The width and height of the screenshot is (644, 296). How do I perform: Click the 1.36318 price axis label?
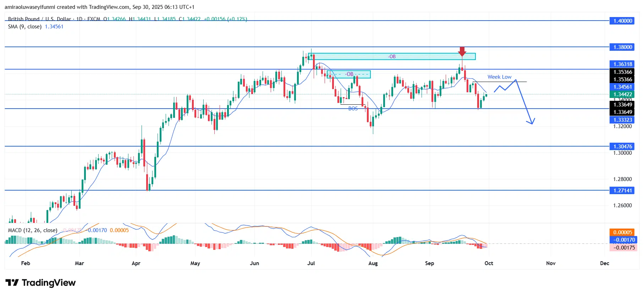(623, 64)
